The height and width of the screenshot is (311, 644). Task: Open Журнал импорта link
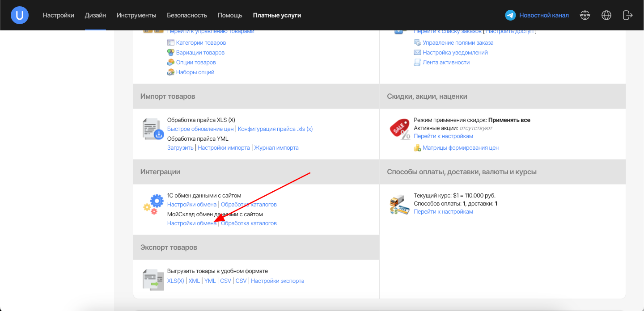[x=276, y=148]
